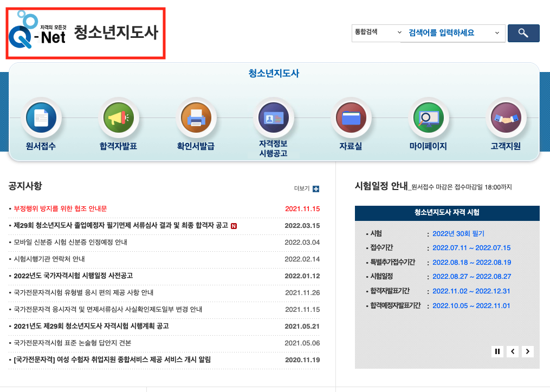The height and width of the screenshot is (392, 550).
Task: Open 확인서발급 via the printer icon
Action: point(196,117)
